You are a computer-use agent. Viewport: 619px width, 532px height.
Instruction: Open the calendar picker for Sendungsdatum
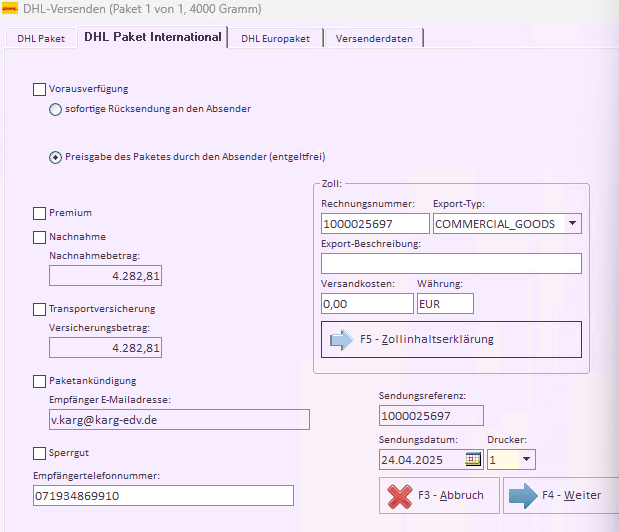(473, 459)
